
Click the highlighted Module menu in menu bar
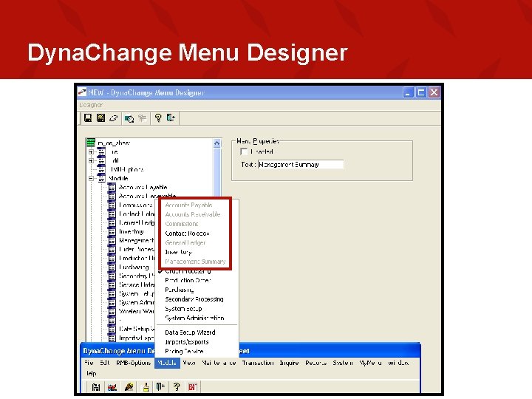pyautogui.click(x=167, y=363)
